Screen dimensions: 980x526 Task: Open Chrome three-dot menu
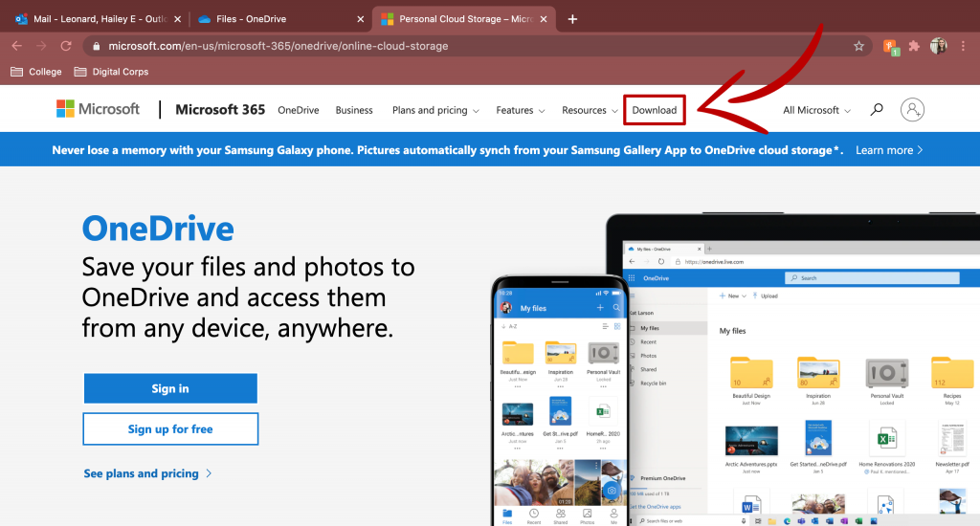coord(963,46)
